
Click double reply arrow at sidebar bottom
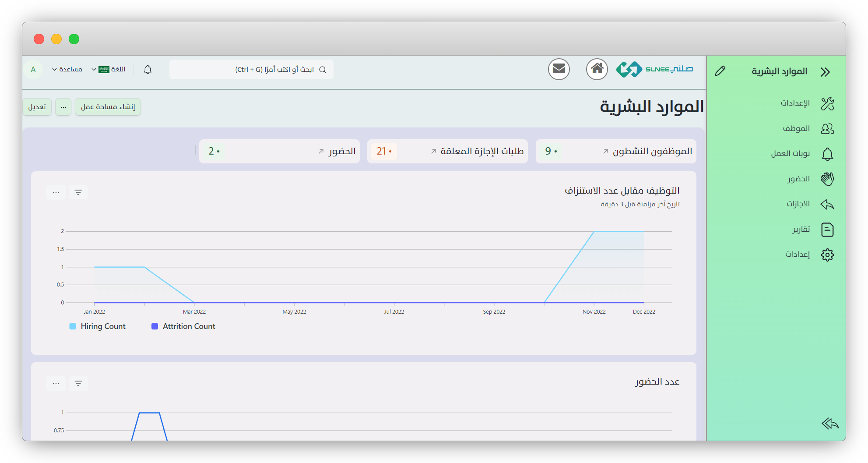click(x=829, y=424)
